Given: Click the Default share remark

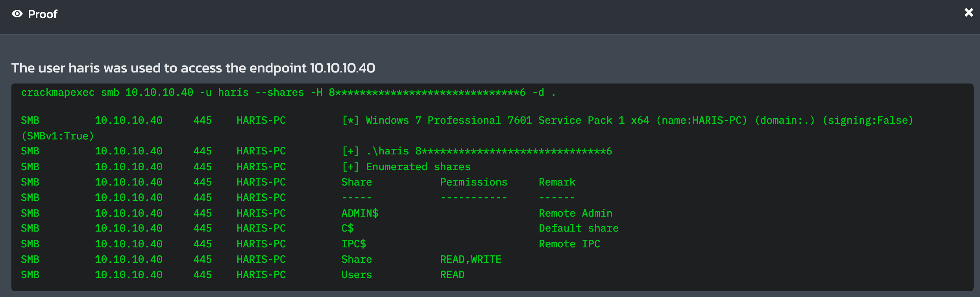Looking at the screenshot, I should 579,228.
